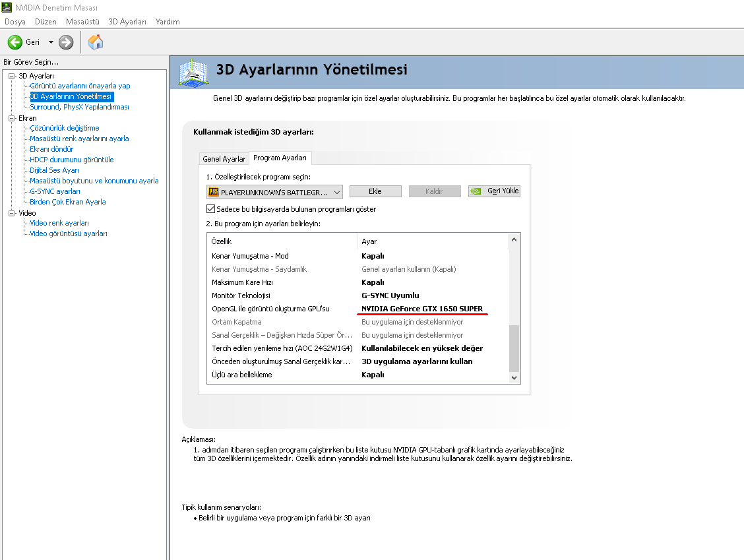Image resolution: width=744 pixels, height=560 pixels.
Task: Open Dijital Ses Ayarı
Action: [54, 170]
